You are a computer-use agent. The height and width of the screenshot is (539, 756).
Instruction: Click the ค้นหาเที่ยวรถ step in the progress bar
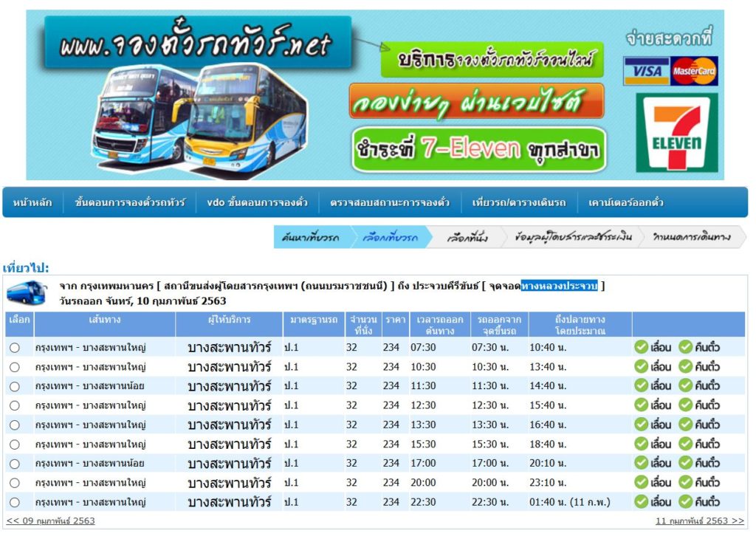310,237
